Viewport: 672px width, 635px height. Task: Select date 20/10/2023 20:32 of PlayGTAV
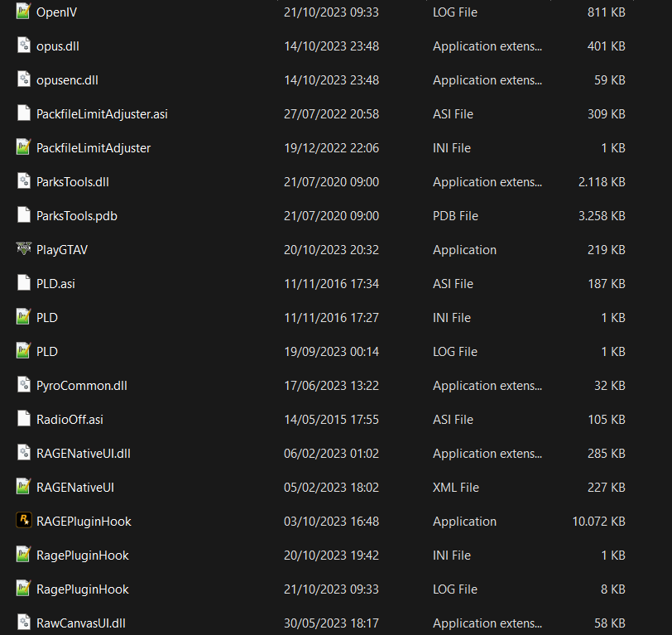(x=331, y=250)
